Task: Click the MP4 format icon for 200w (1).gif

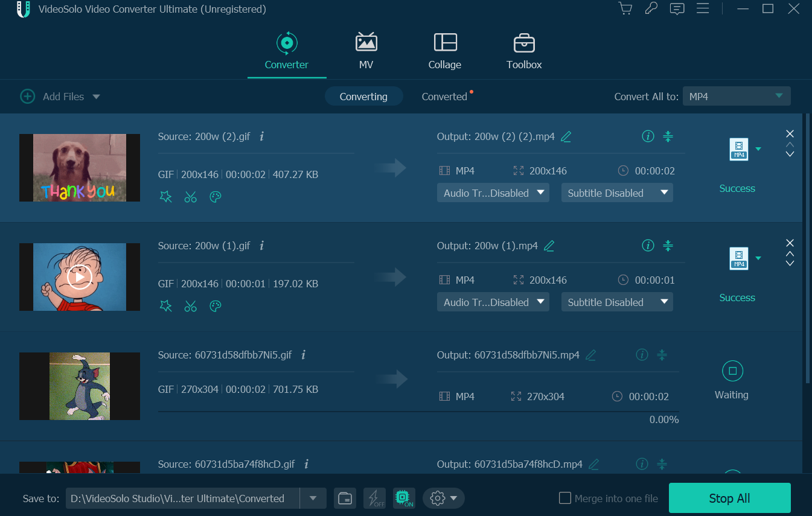Action: tap(739, 258)
